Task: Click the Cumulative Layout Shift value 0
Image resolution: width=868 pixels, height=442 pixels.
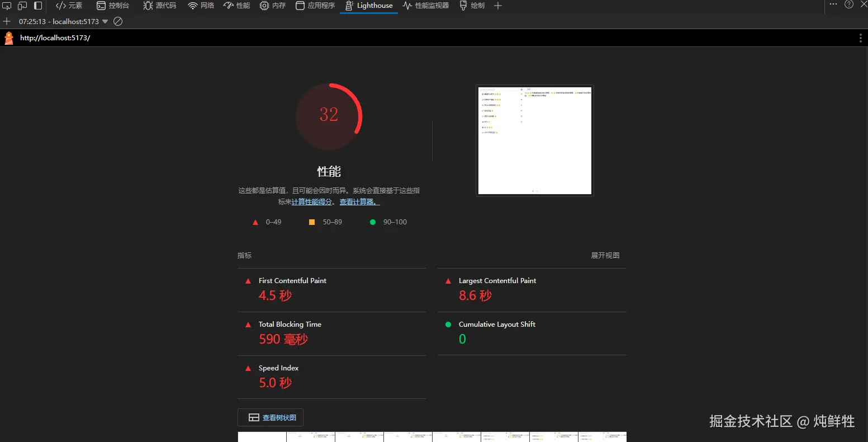Action: point(462,339)
